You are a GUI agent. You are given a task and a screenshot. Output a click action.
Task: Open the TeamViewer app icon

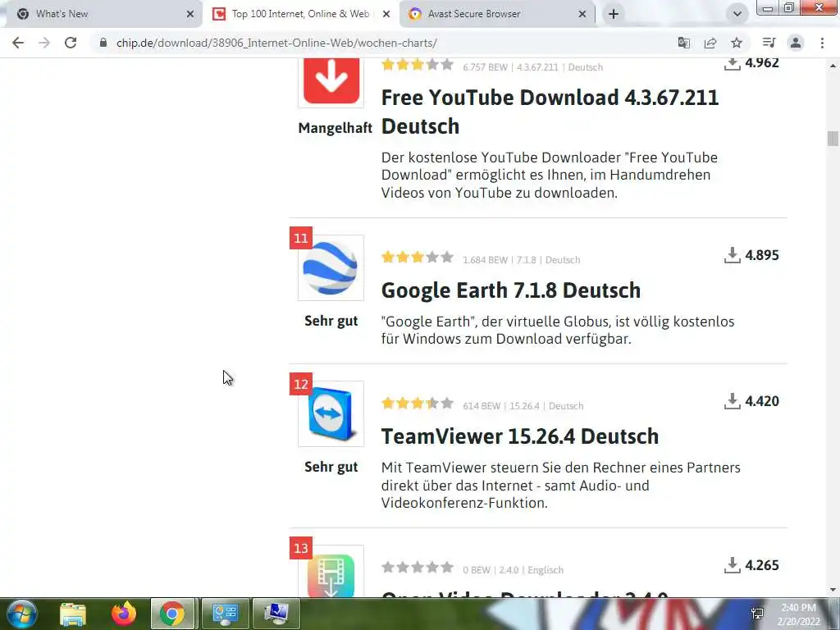pyautogui.click(x=331, y=413)
